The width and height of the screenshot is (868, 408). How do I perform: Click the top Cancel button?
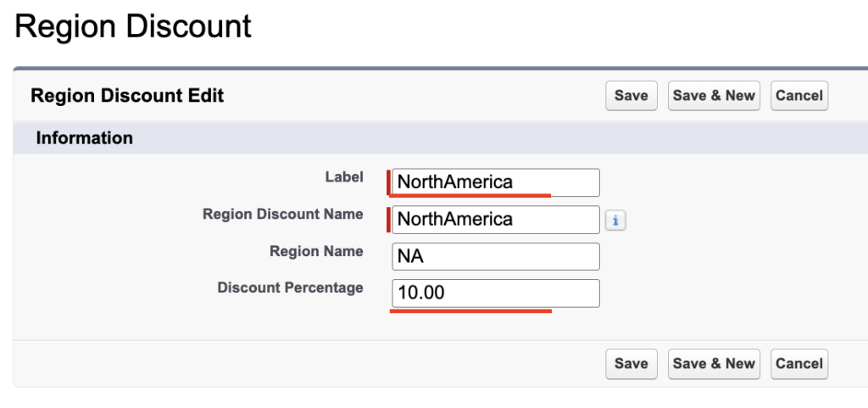798,96
